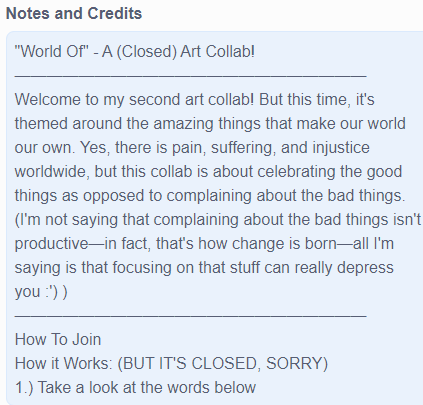
Task: Click the line "our own. Yes, there is pain"
Action: 192,148
